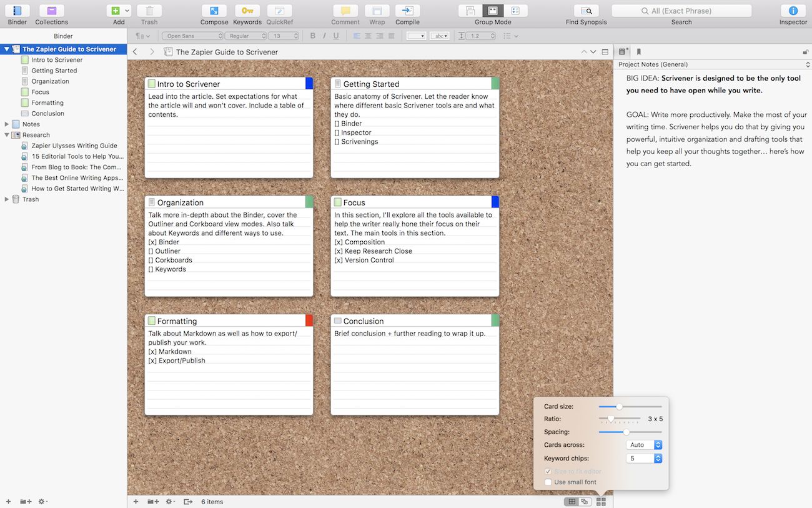Collapse the Research folder in Binder

point(7,135)
